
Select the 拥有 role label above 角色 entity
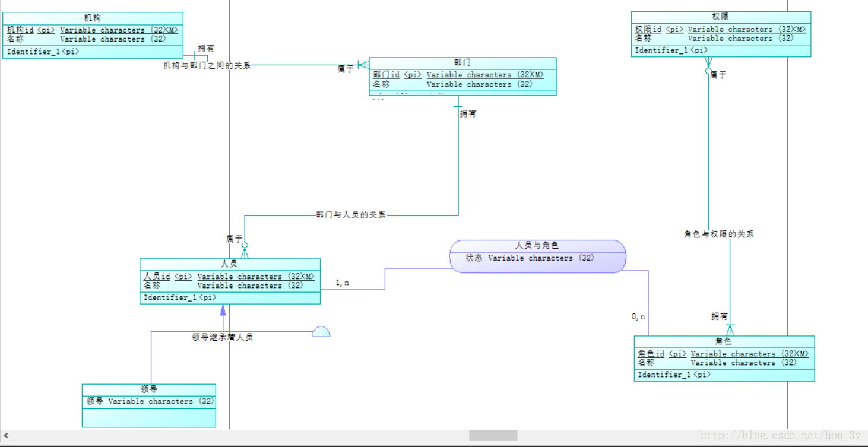[720, 316]
